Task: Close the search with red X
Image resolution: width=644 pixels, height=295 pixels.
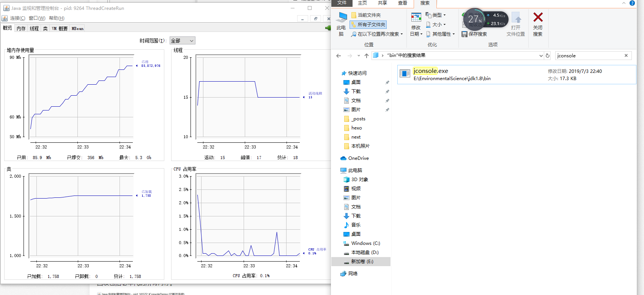Action: click(538, 24)
